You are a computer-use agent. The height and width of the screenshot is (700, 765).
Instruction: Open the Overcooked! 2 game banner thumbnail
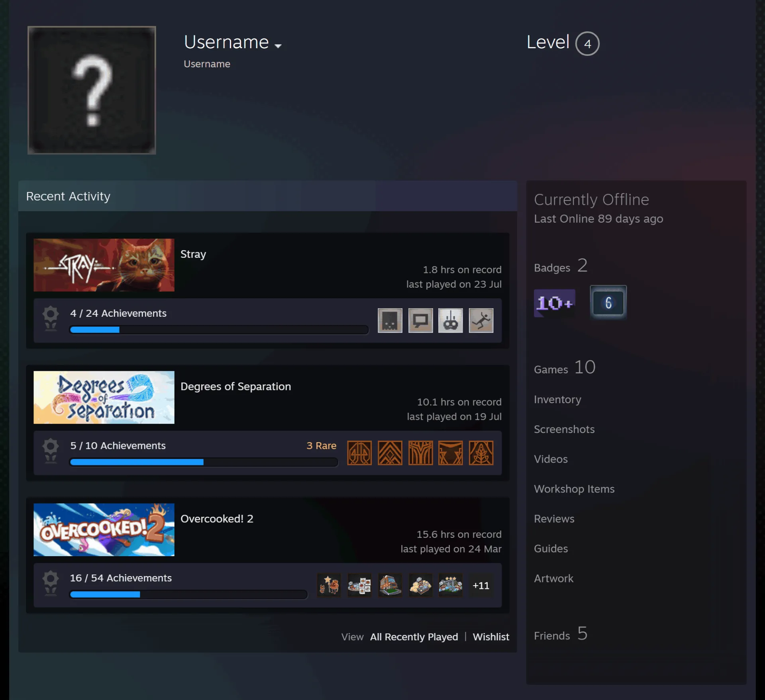tap(104, 529)
